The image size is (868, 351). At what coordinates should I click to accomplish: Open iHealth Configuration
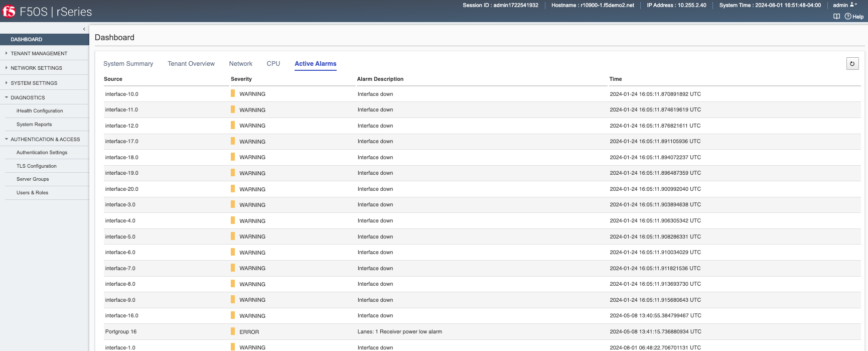pos(40,110)
